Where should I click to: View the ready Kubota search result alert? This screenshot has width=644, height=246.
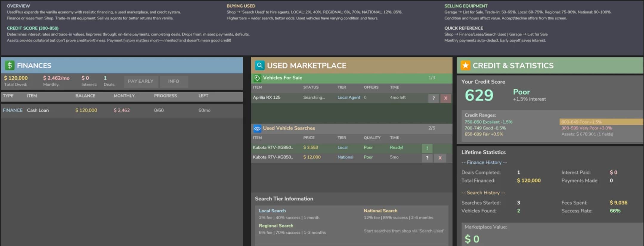pos(427,148)
